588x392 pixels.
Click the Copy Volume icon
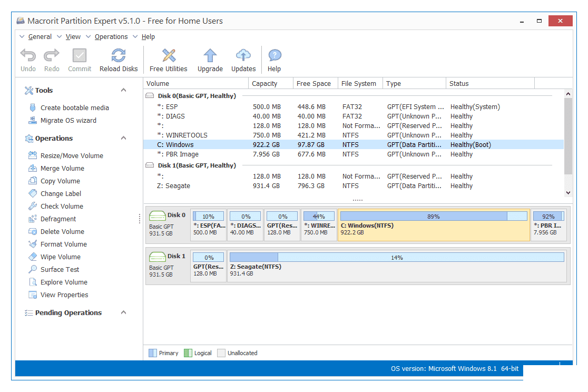33,181
